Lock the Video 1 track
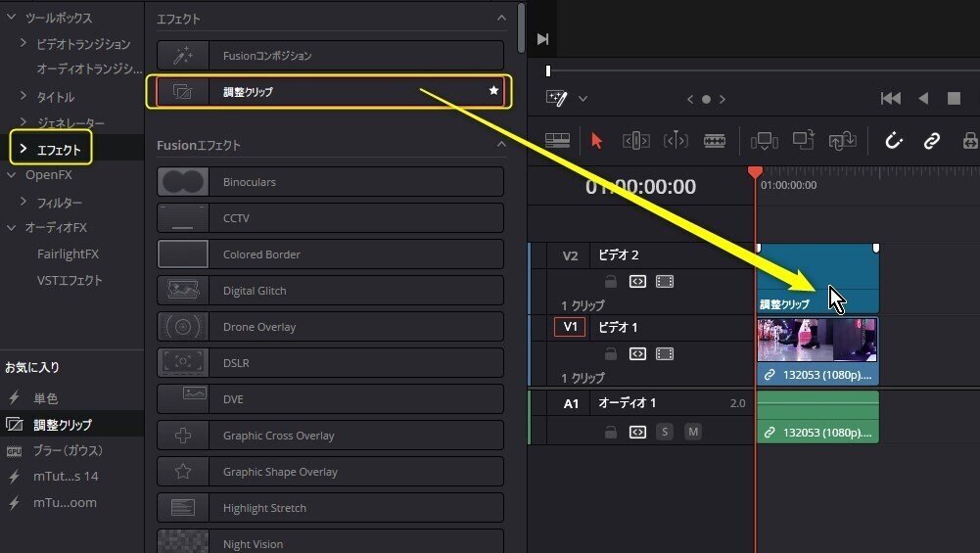The height and width of the screenshot is (553, 980). click(611, 354)
